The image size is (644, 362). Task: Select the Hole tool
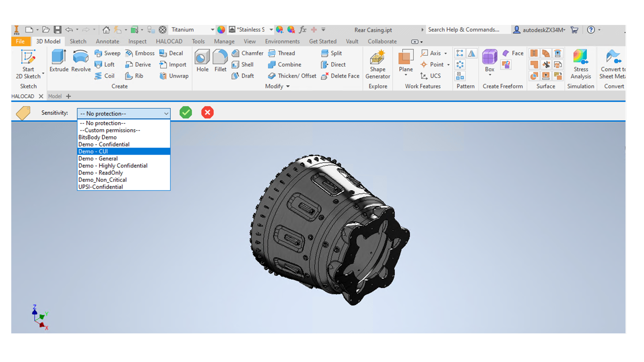(x=202, y=61)
